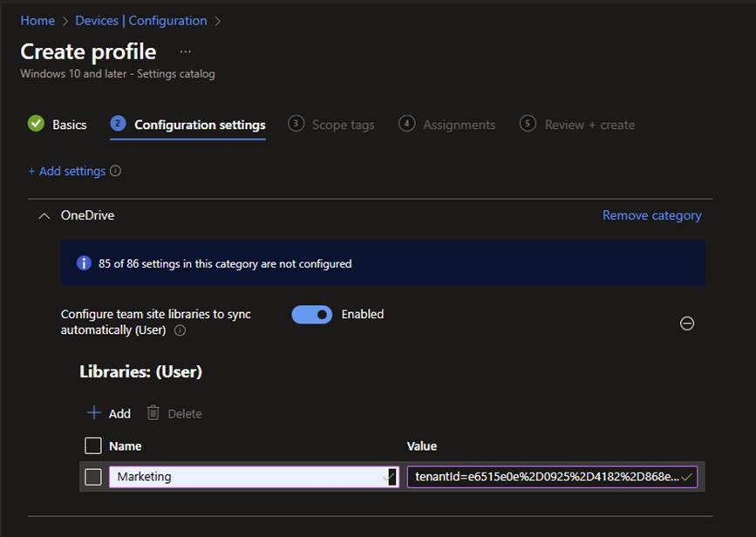The height and width of the screenshot is (537, 756).
Task: Click the info icon next to team site libraries setting
Action: click(x=181, y=330)
